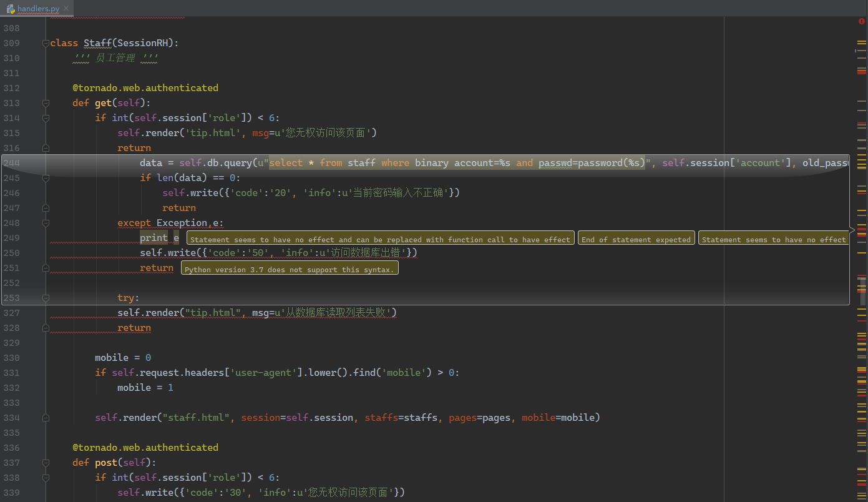This screenshot has width=868, height=502.
Task: Click 'mobile = 0' assignment
Action: pyautogui.click(x=123, y=358)
